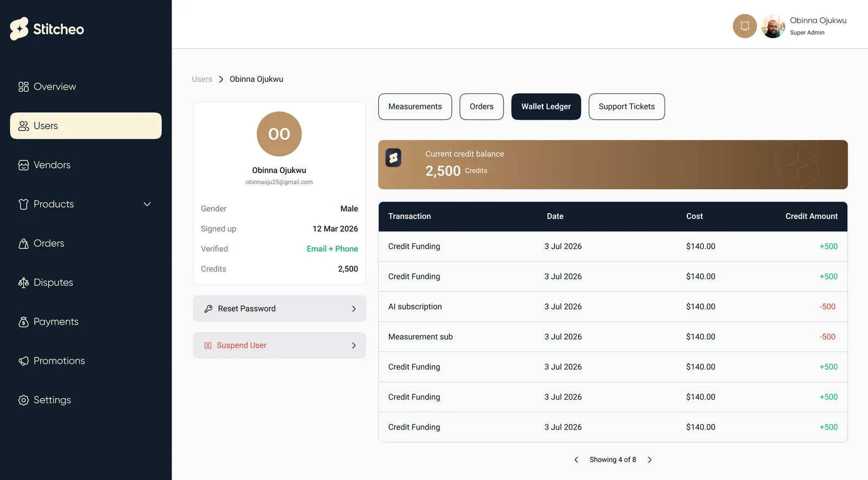Click the AI subscription transaction row
Image resolution: width=868 pixels, height=480 pixels.
[x=613, y=306]
